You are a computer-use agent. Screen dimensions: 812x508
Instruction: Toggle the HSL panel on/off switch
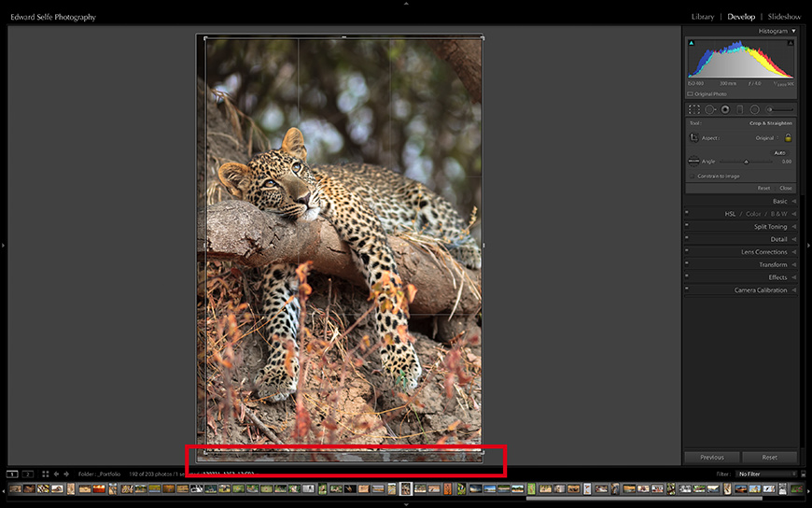pyautogui.click(x=687, y=212)
